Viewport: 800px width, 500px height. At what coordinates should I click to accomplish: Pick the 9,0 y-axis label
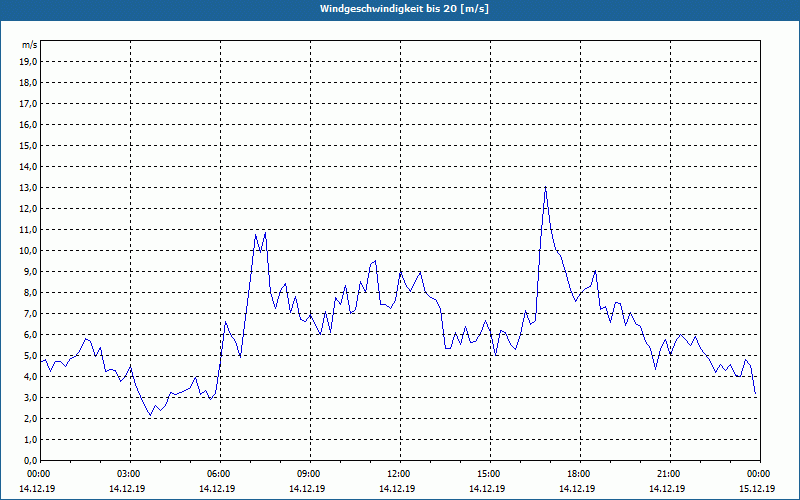tap(30, 271)
